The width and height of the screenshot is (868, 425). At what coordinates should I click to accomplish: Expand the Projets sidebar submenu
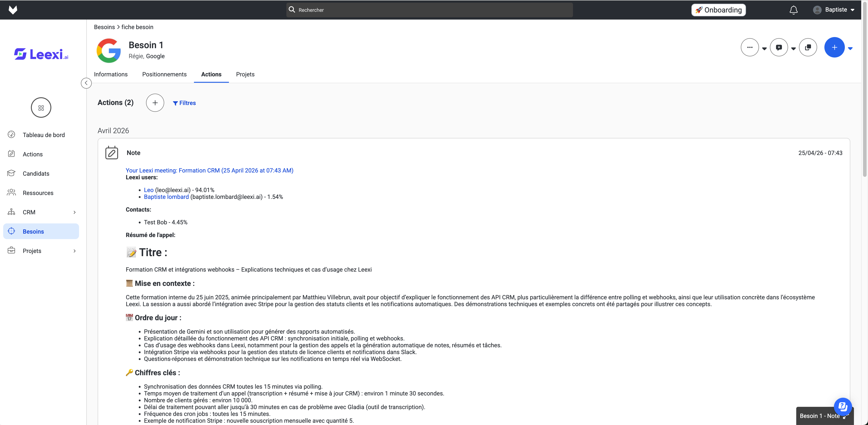[x=74, y=251]
